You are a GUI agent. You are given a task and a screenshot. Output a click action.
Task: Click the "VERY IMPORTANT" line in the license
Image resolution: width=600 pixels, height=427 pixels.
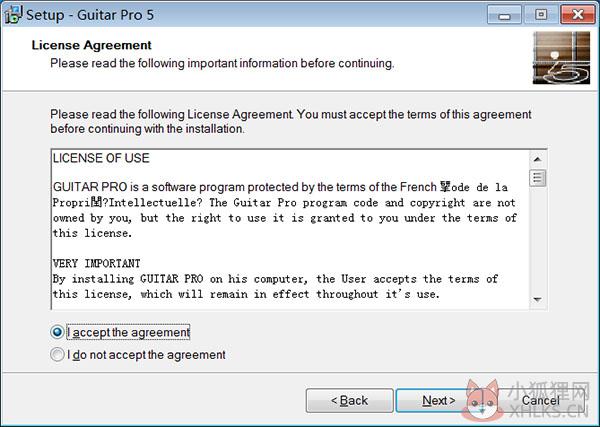point(96,264)
